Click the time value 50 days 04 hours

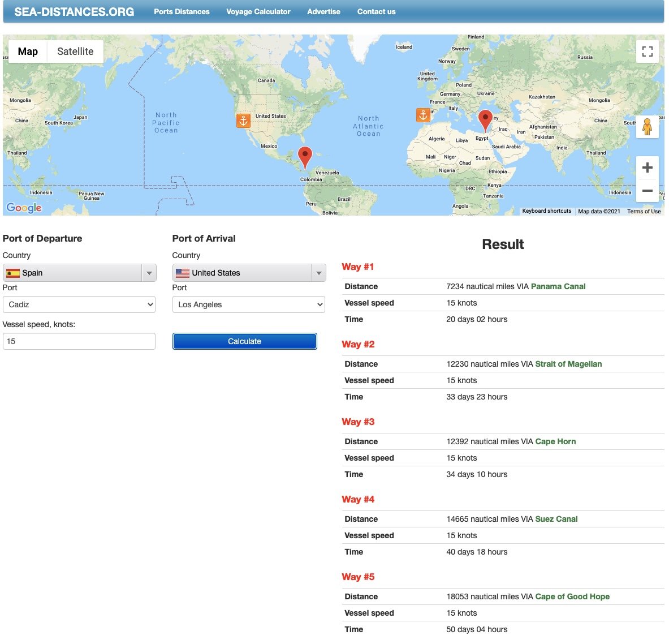477,629
